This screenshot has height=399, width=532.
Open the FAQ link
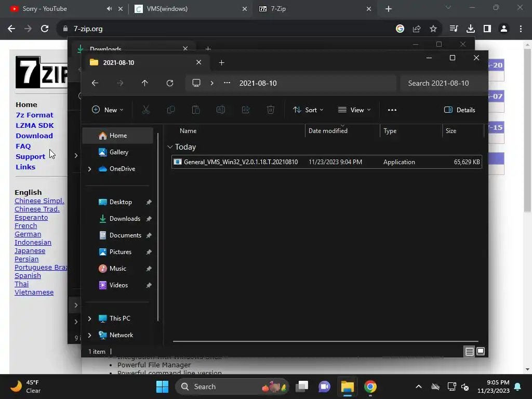tap(23, 146)
